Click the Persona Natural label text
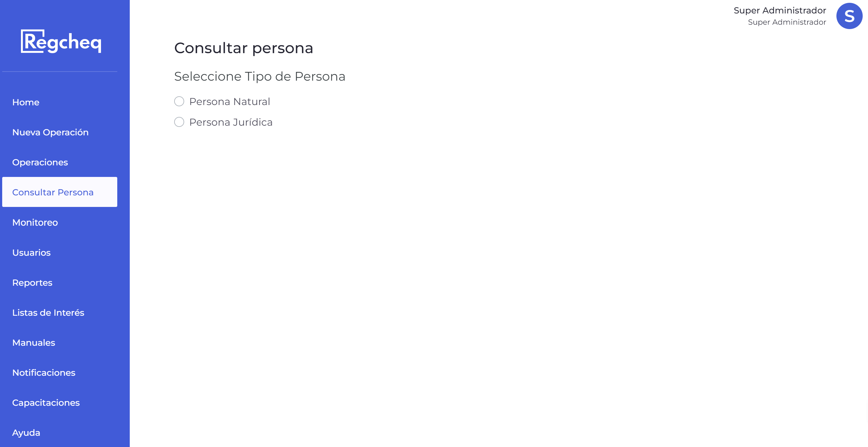 (x=230, y=101)
